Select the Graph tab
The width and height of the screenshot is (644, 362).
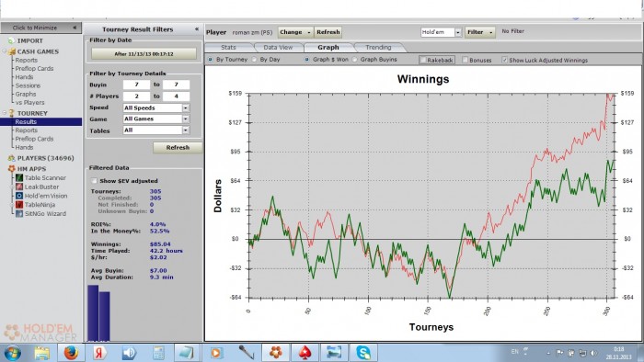point(328,48)
